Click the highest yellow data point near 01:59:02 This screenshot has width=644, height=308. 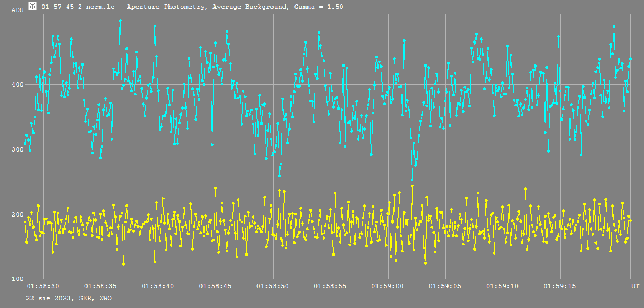[412, 186]
